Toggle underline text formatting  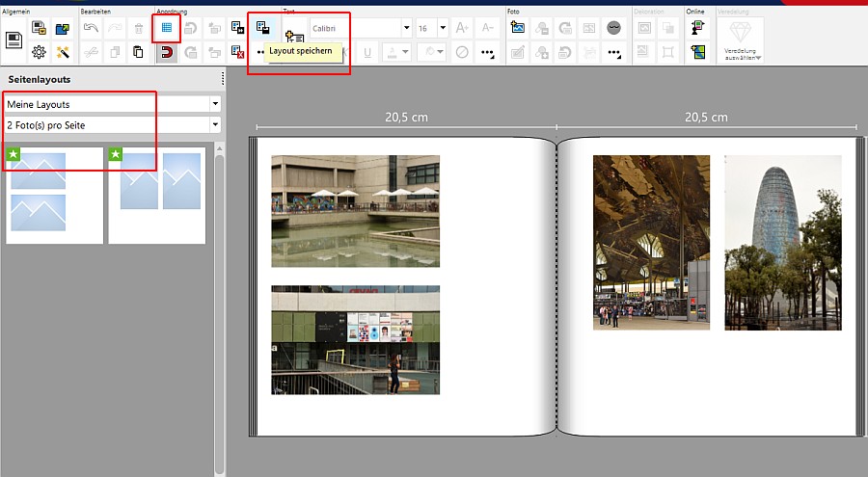pos(367,52)
